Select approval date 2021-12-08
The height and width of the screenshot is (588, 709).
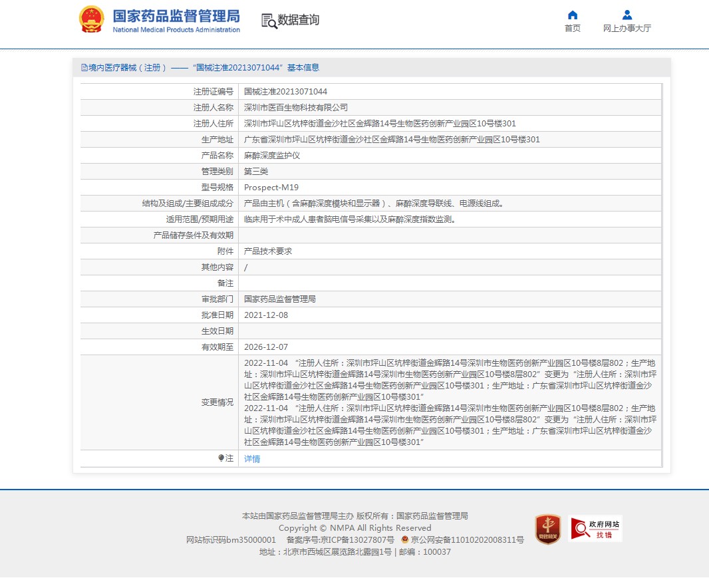(x=266, y=315)
